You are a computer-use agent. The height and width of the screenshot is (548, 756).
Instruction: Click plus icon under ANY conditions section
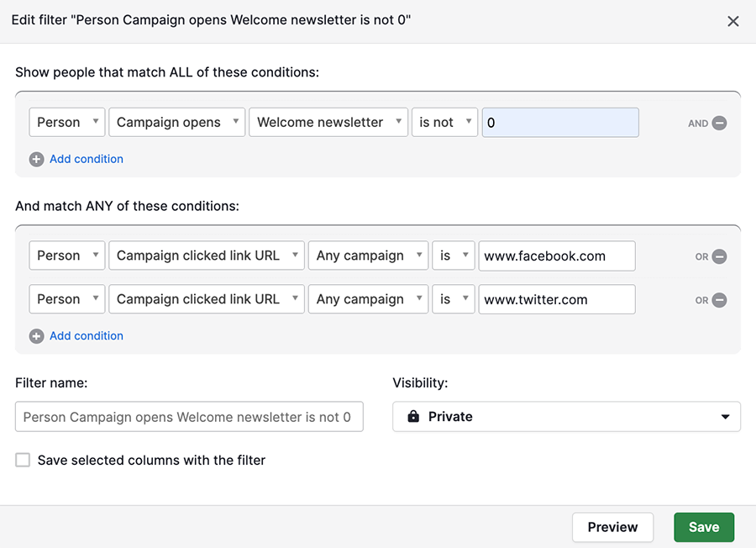36,336
